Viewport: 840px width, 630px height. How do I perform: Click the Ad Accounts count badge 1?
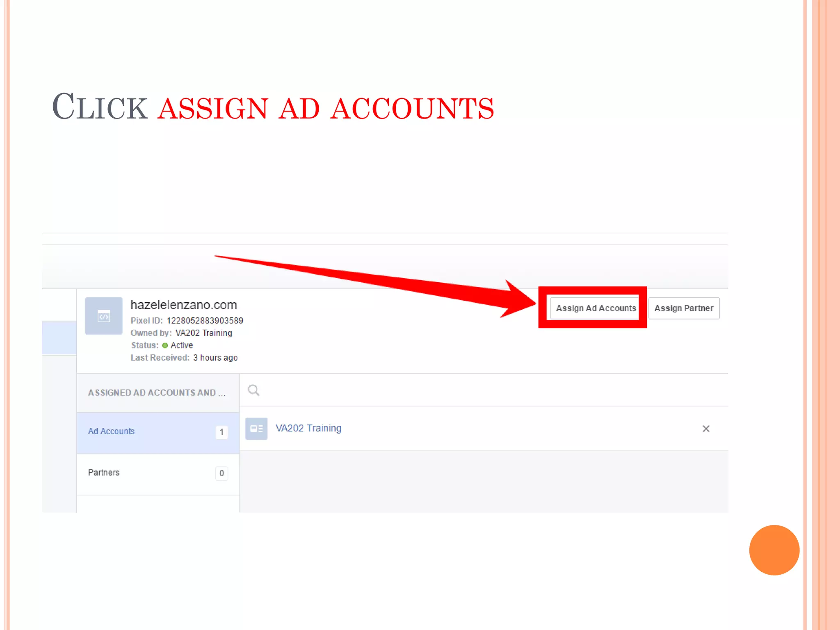[x=221, y=432]
